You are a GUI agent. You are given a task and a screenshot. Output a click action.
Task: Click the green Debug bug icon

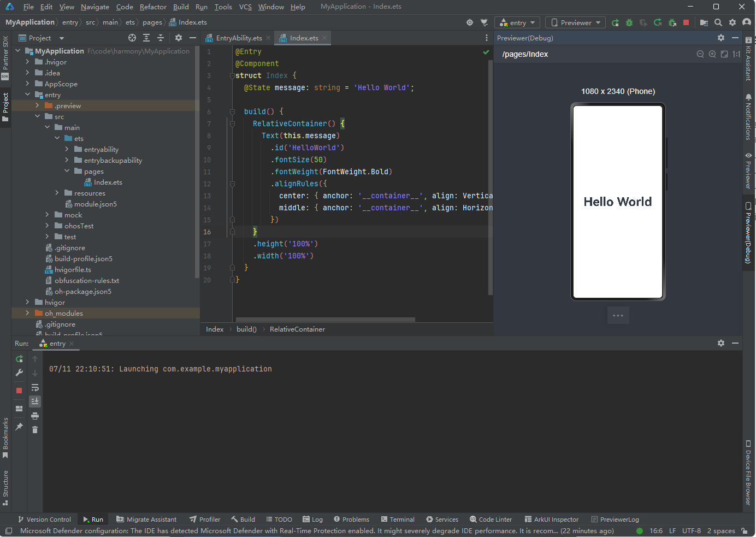tap(629, 22)
